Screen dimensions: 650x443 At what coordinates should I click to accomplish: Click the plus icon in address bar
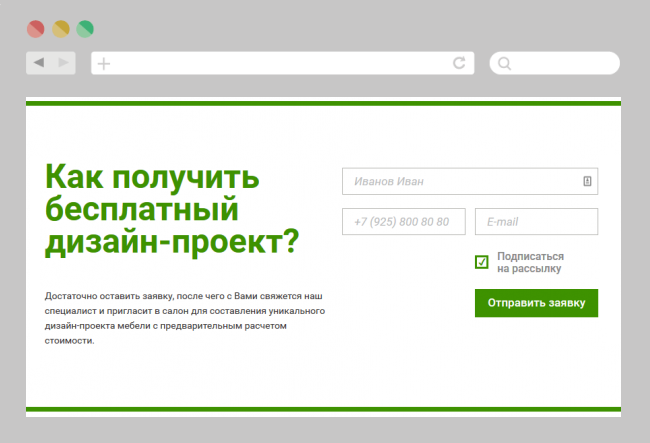tap(104, 64)
